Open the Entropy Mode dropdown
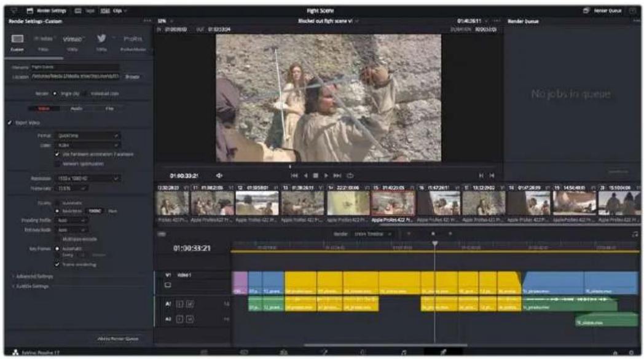644x359 pixels. pos(71,230)
